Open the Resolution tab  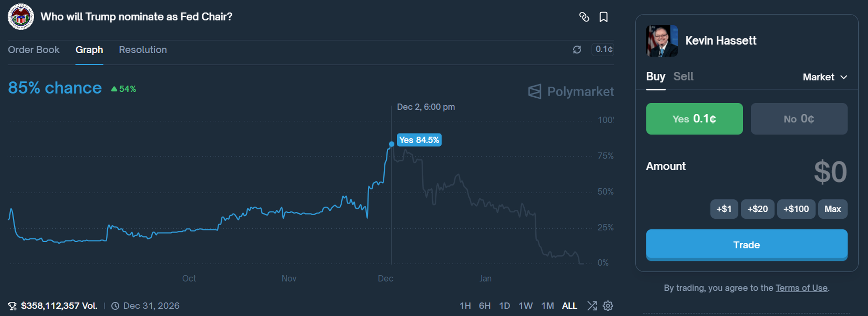pyautogui.click(x=143, y=50)
